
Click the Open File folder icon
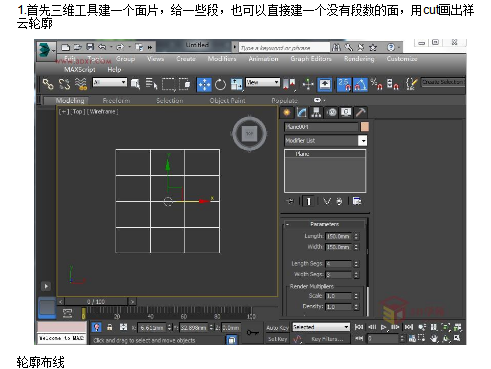tap(78, 47)
